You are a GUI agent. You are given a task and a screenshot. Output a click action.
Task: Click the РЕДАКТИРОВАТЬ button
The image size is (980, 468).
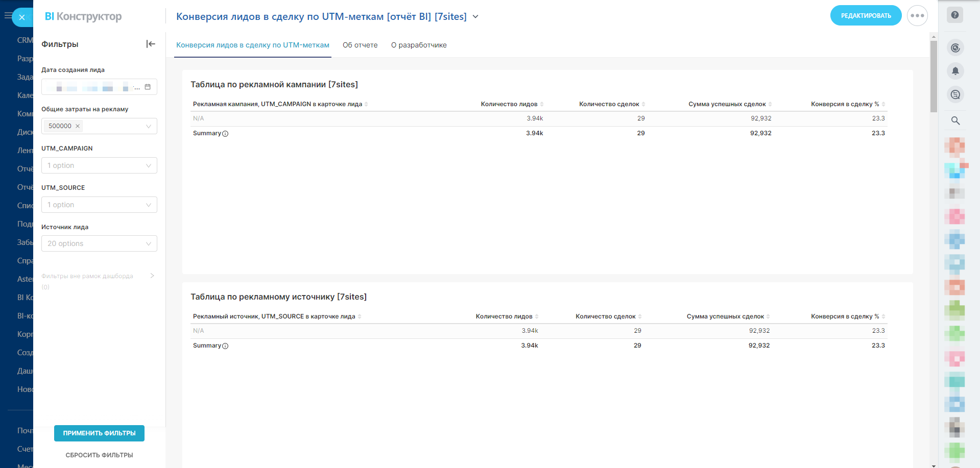pos(866,16)
